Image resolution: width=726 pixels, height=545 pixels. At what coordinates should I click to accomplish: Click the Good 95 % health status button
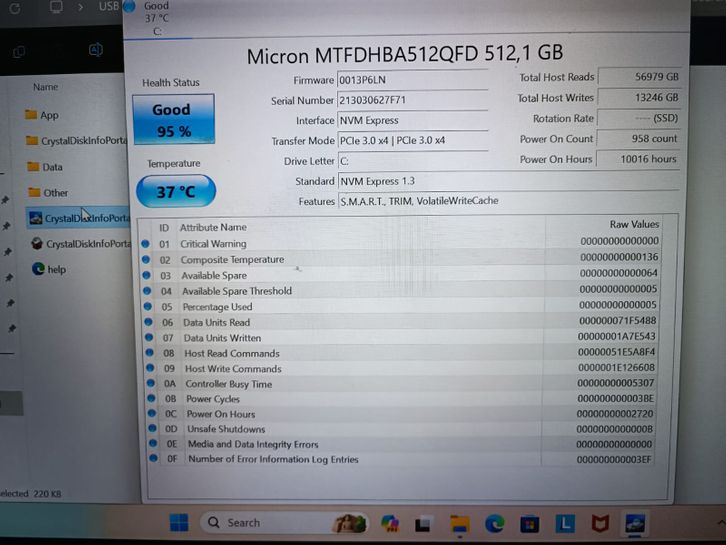[x=174, y=119]
